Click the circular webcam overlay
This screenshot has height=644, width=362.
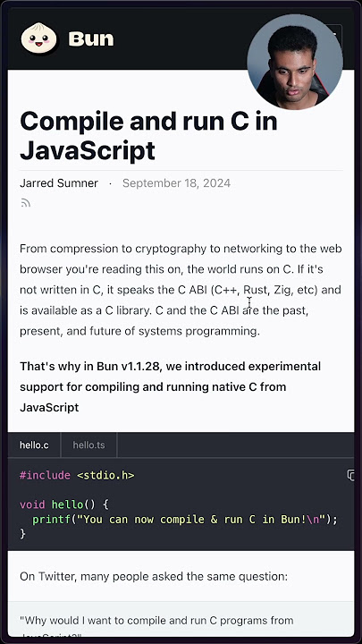click(x=295, y=62)
